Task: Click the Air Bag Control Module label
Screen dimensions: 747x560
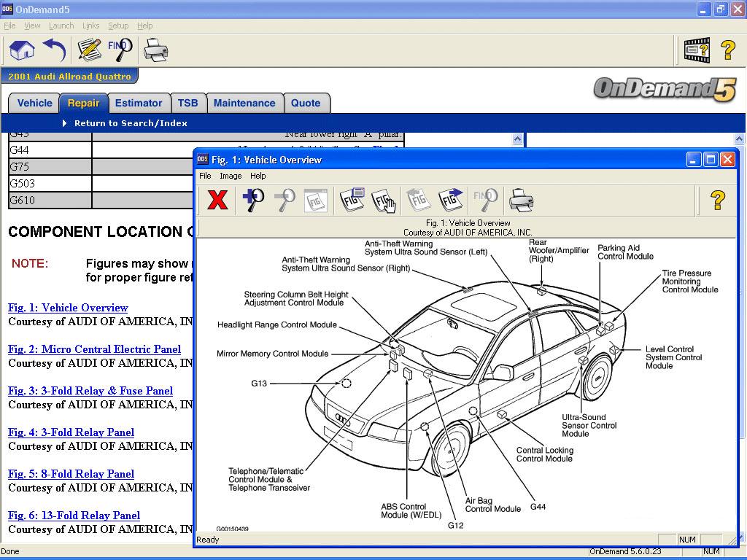Action: coord(493,505)
